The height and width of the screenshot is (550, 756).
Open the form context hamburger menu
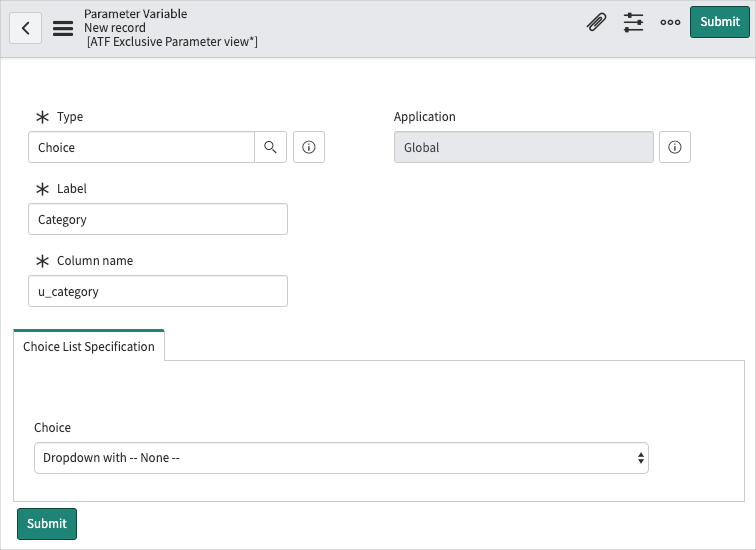(x=63, y=28)
